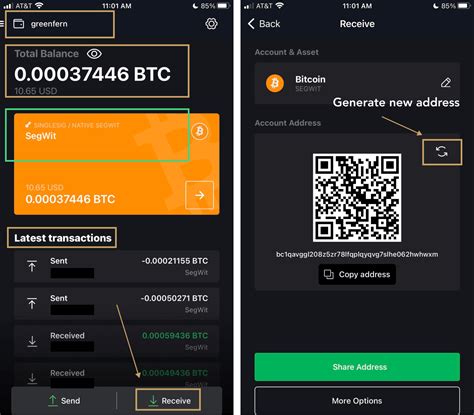
Task: Edit the Bitcoin account with pencil icon
Action: [x=446, y=82]
